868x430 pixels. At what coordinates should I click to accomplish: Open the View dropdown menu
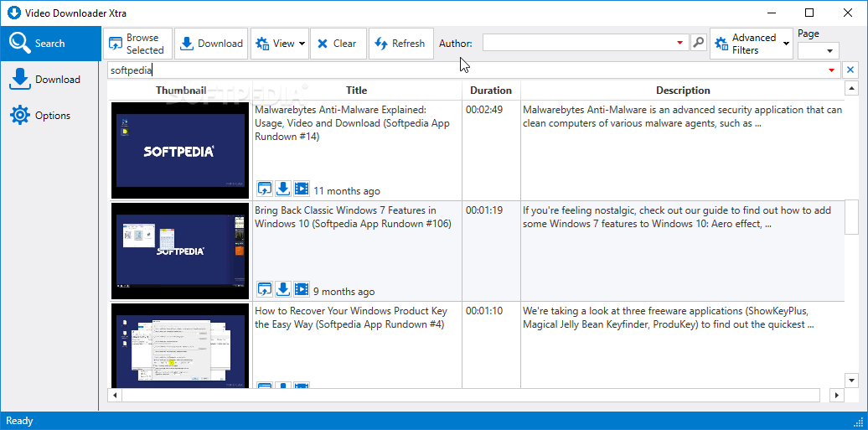coord(280,44)
